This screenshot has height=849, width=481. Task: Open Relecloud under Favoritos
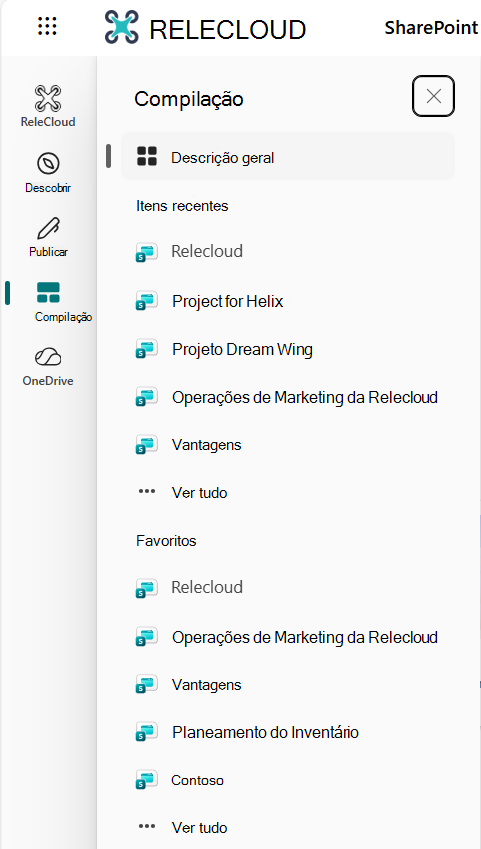(x=207, y=587)
